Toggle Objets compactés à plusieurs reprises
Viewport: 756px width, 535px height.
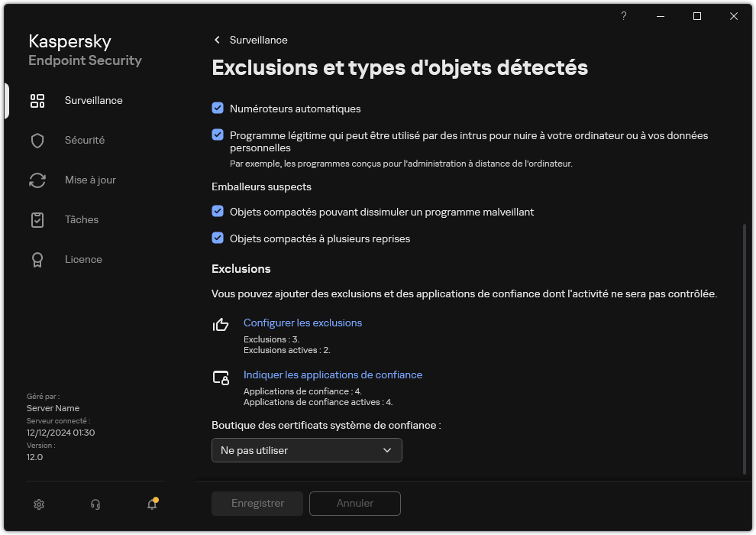(x=217, y=238)
